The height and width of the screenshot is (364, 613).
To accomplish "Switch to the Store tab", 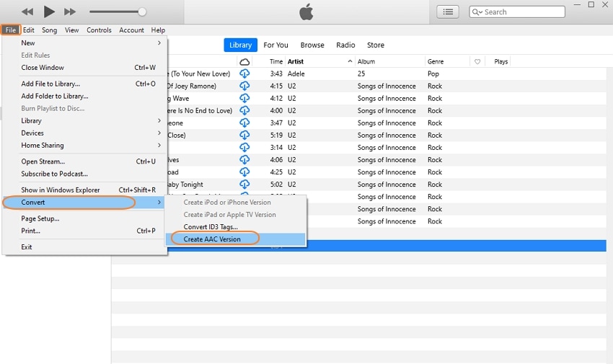I will 375,45.
